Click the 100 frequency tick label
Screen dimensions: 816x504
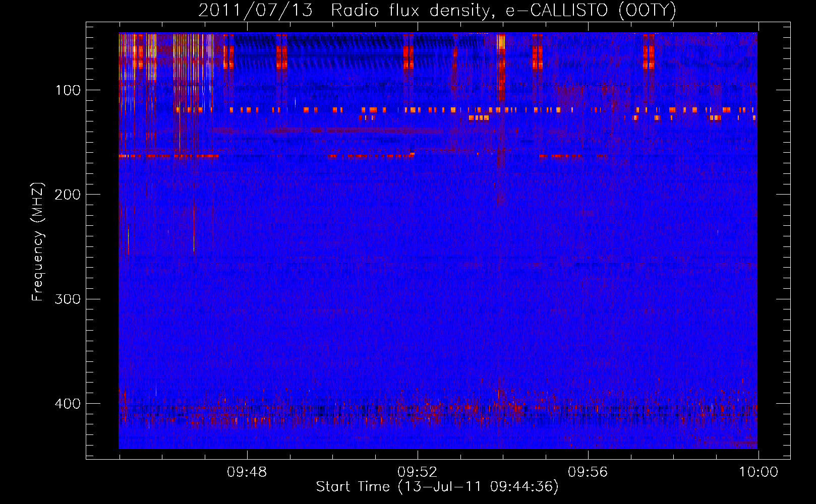(68, 90)
